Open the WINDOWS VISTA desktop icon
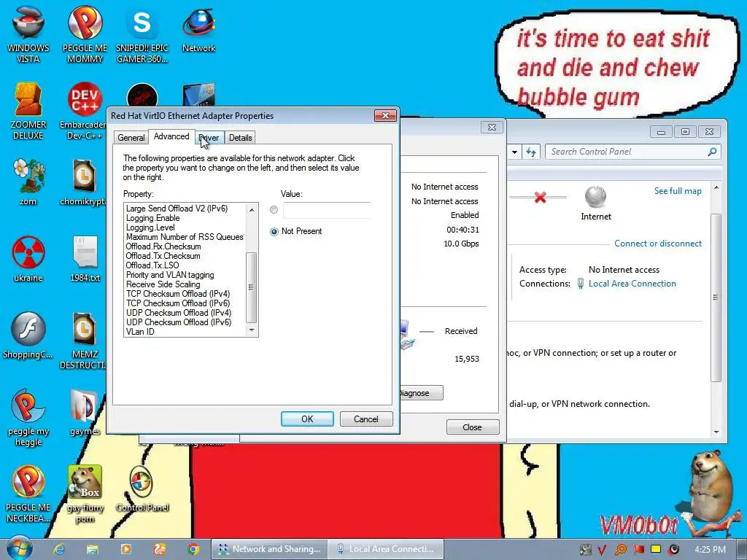 coord(28,34)
